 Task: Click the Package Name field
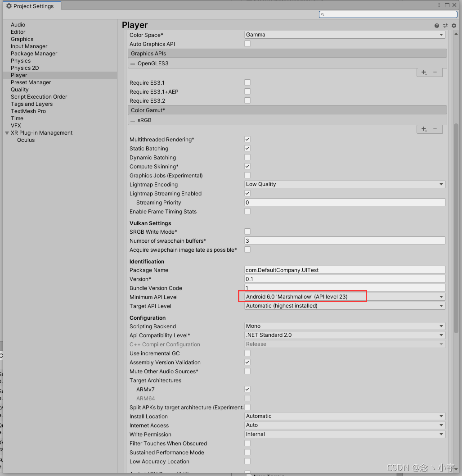345,270
